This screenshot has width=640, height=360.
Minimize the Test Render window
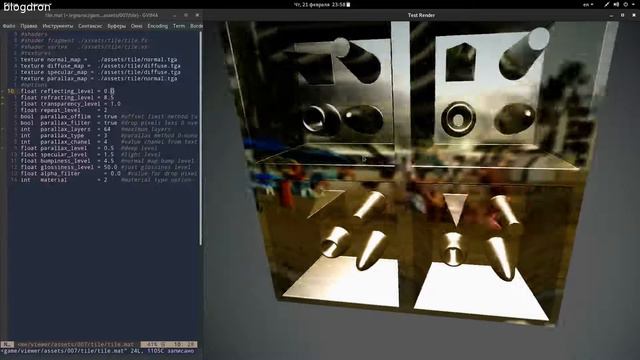tap(611, 15)
